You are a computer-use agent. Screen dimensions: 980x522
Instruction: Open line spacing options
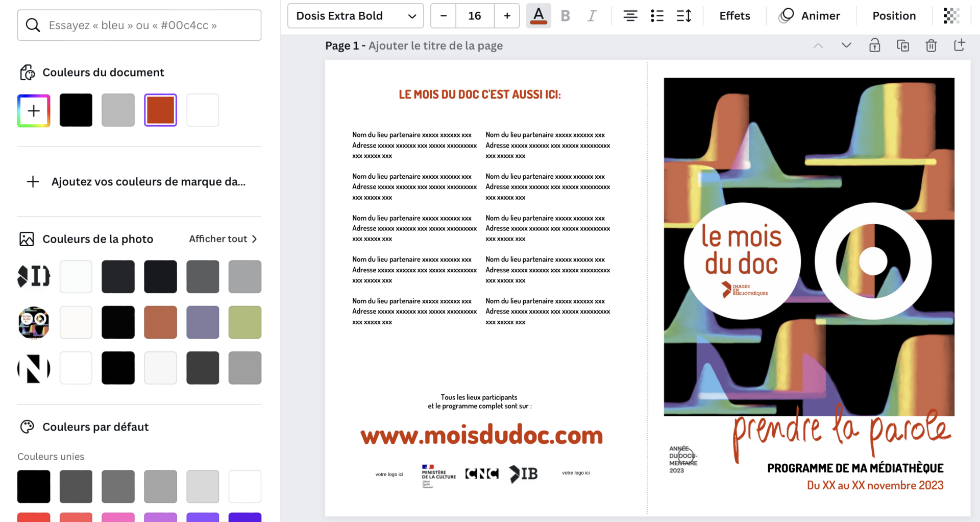(684, 16)
